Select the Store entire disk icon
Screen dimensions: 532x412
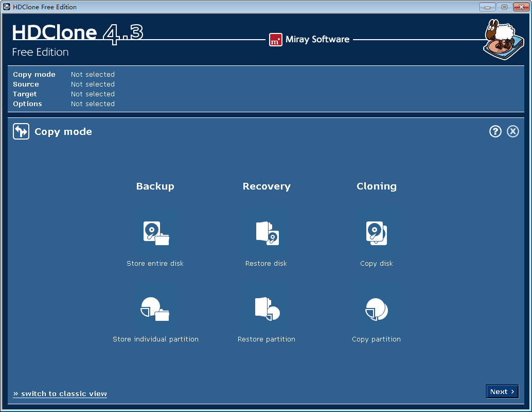156,233
